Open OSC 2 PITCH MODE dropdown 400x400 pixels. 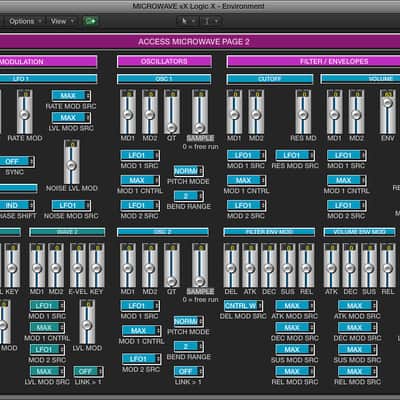pos(188,321)
